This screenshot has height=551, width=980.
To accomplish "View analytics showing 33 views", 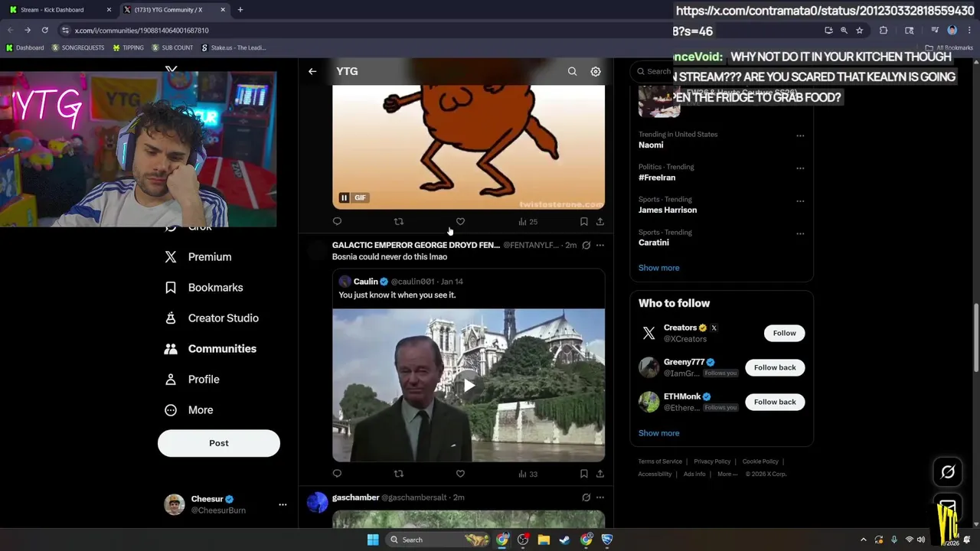I will (528, 474).
